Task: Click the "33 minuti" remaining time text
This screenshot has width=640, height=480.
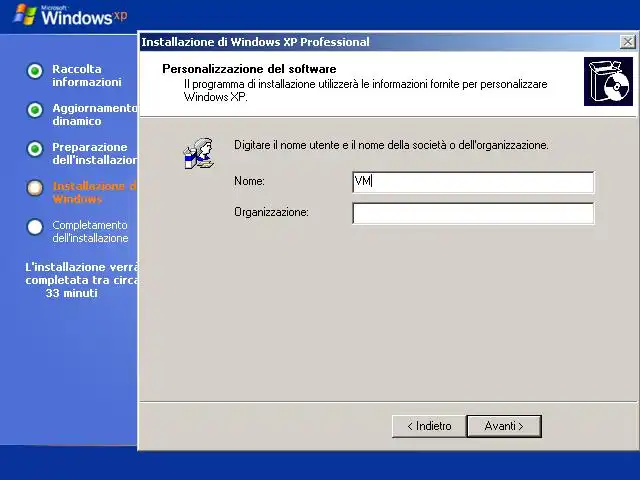Action: click(71, 293)
